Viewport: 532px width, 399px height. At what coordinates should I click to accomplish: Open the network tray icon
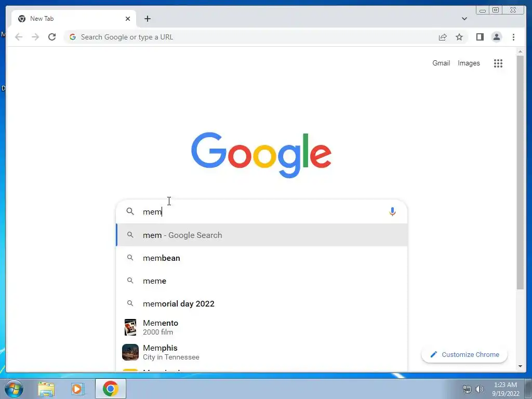click(x=467, y=389)
